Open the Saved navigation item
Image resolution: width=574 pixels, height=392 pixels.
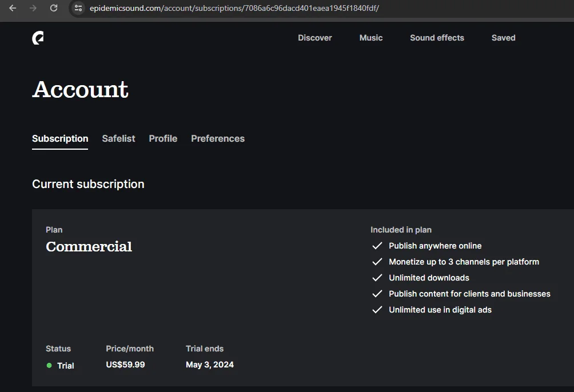pos(503,38)
